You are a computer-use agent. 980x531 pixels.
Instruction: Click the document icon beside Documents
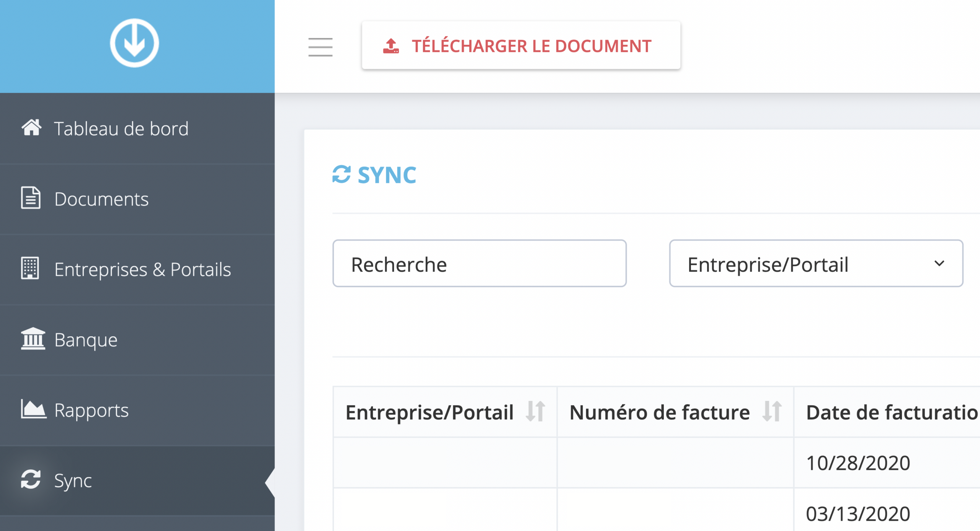31,198
